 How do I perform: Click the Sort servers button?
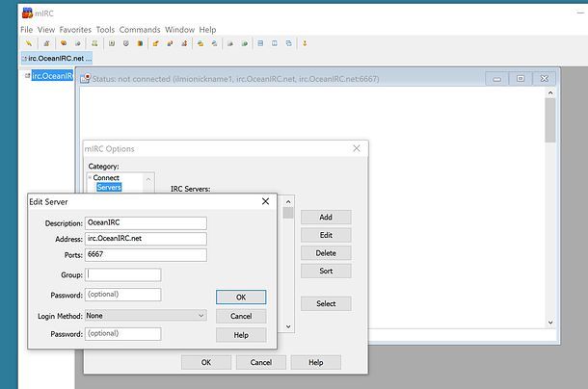click(326, 271)
